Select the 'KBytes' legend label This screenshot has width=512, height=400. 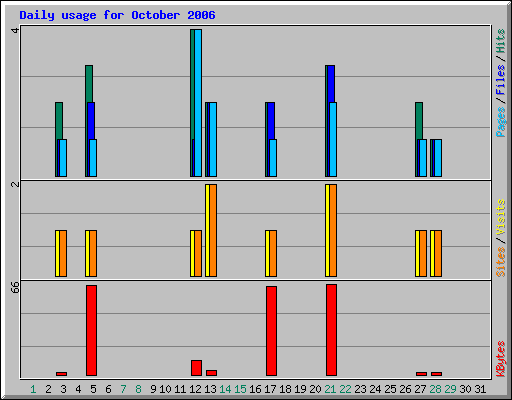click(x=500, y=359)
